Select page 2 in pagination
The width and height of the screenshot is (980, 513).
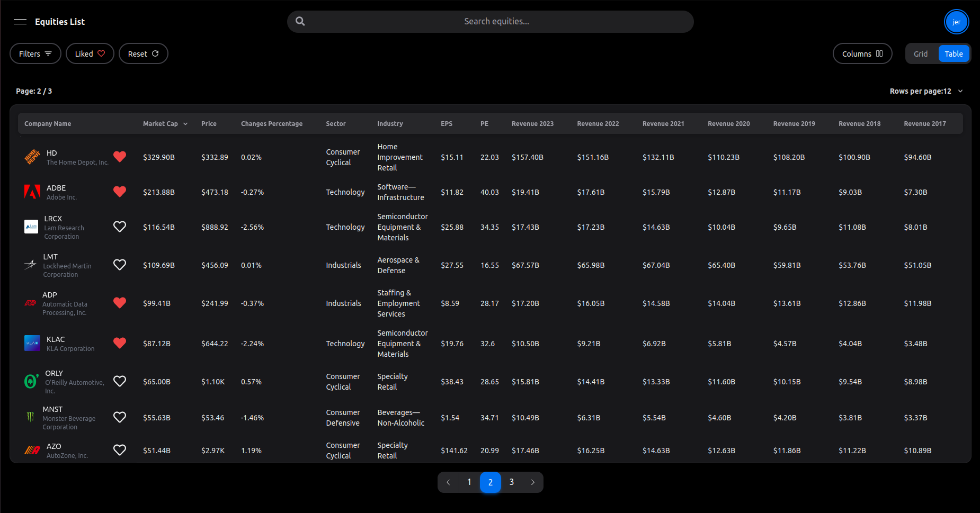491,482
